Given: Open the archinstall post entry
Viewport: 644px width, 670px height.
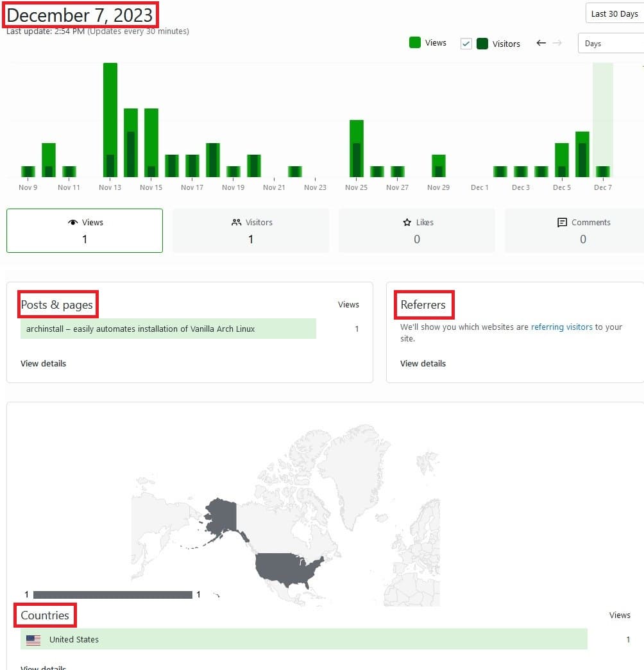Looking at the screenshot, I should point(140,329).
